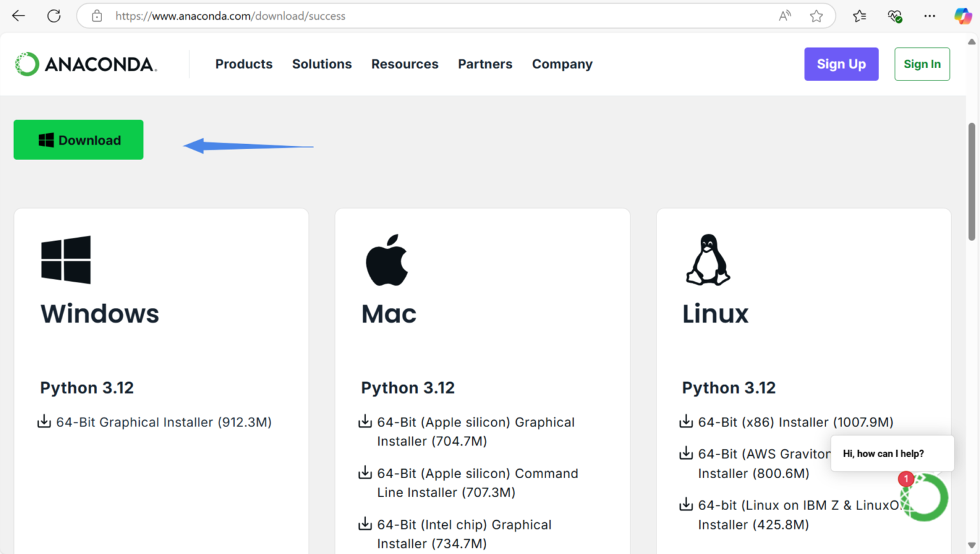This screenshot has height=554, width=980.
Task: Click the browser address bar URL
Action: click(230, 16)
